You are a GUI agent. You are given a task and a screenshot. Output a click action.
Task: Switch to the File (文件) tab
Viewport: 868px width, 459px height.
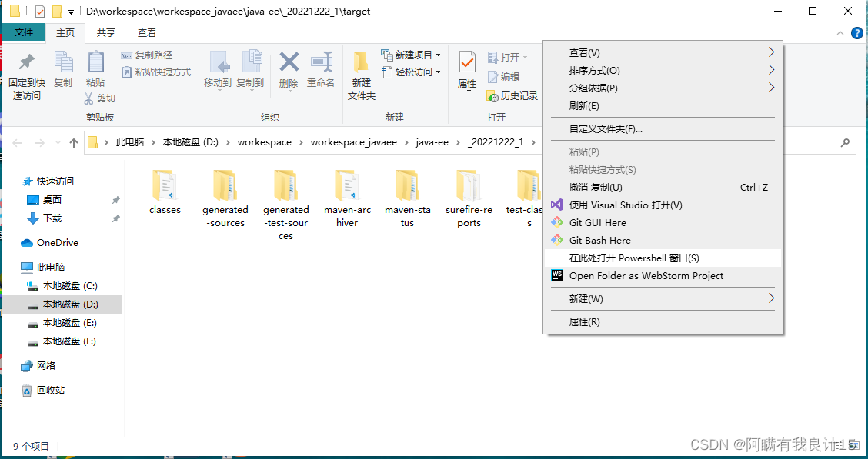(x=24, y=32)
